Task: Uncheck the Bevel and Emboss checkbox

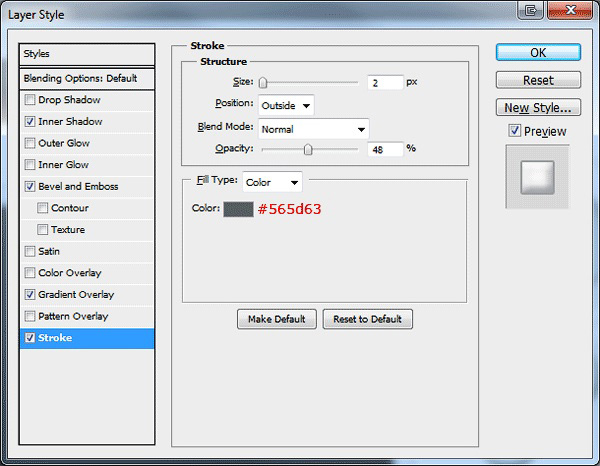Action: [30, 186]
